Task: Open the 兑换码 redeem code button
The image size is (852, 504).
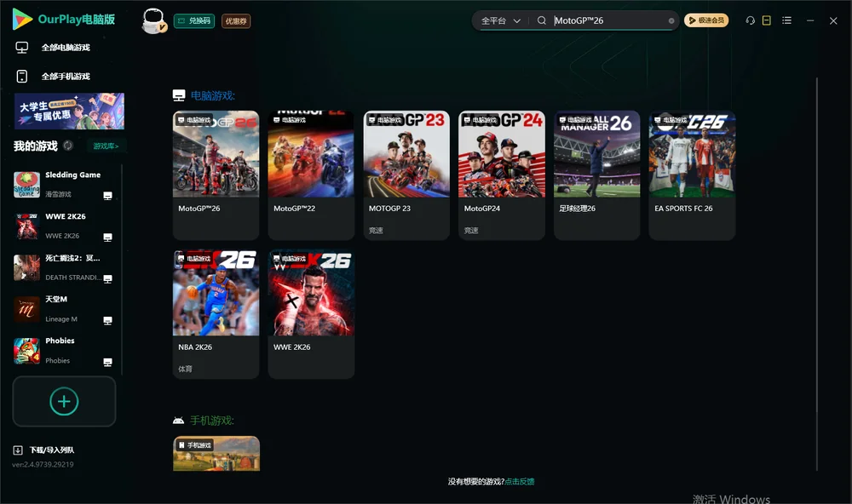Action: coord(194,20)
